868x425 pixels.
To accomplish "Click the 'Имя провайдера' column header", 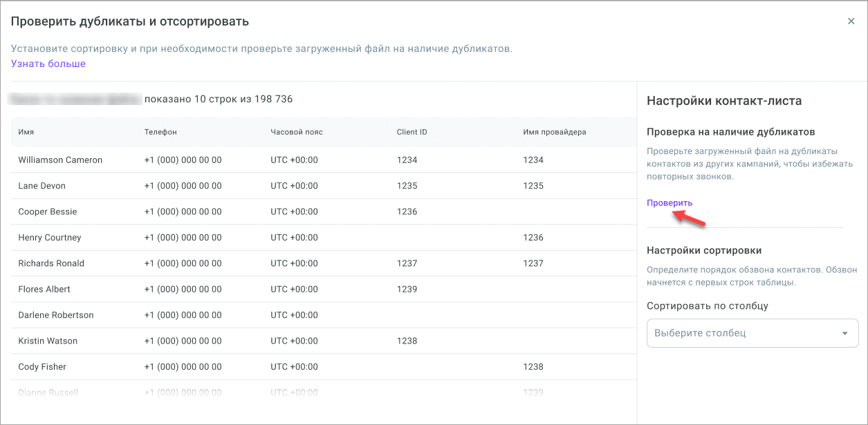I will click(555, 132).
